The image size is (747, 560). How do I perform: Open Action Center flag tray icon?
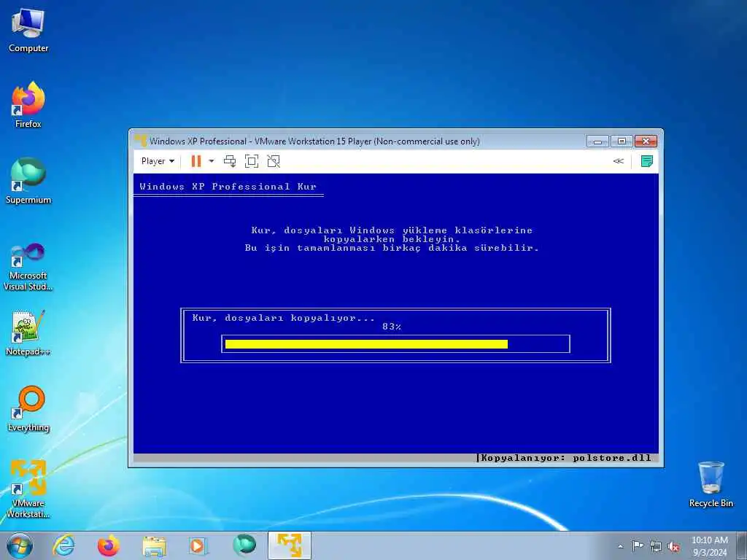(638, 546)
